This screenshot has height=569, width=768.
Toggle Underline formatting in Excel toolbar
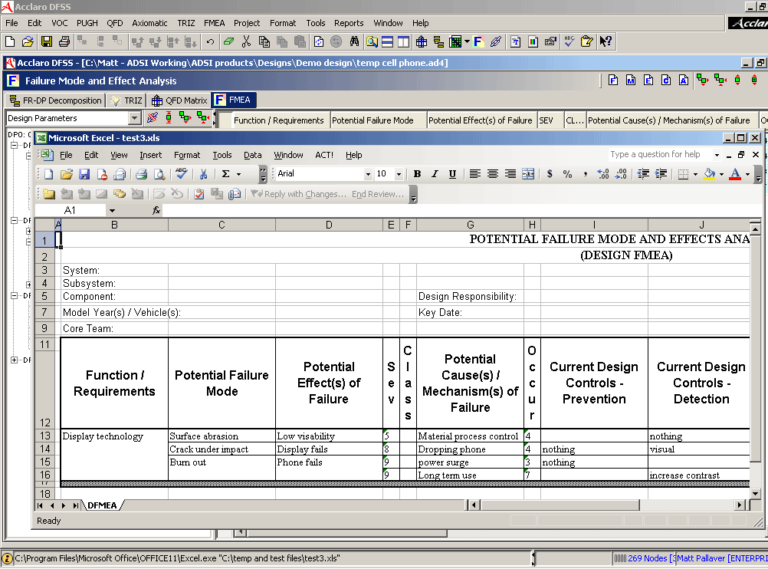tap(452, 174)
